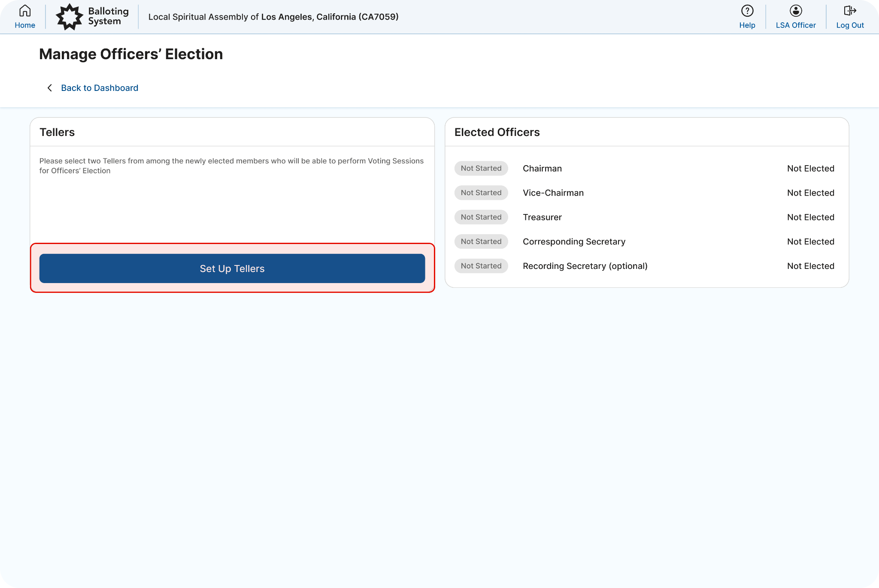Click Not Elected status for Vice-Chairman
The height and width of the screenshot is (588, 879).
(810, 193)
